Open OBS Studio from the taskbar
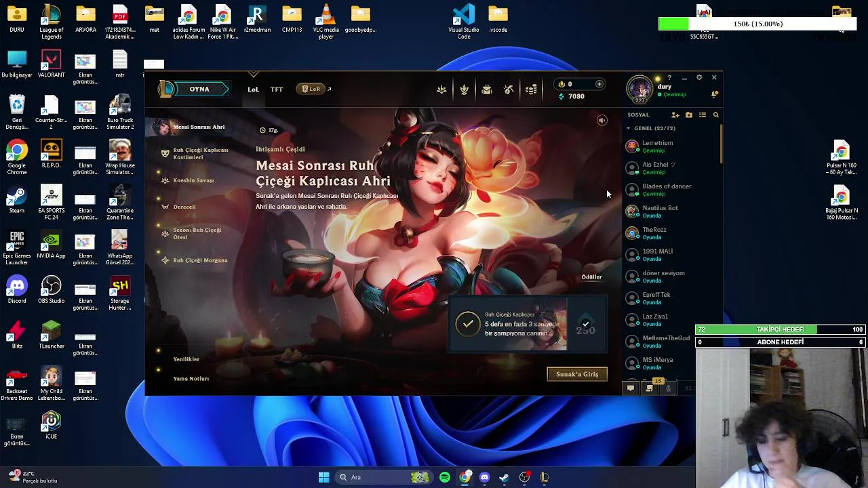Image resolution: width=868 pixels, height=488 pixels. point(524,477)
